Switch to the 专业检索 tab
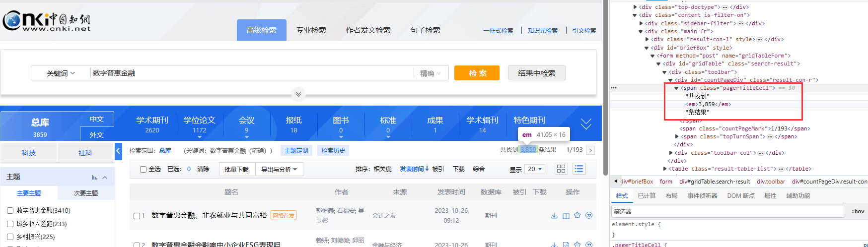The height and width of the screenshot is (247, 868). (311, 30)
